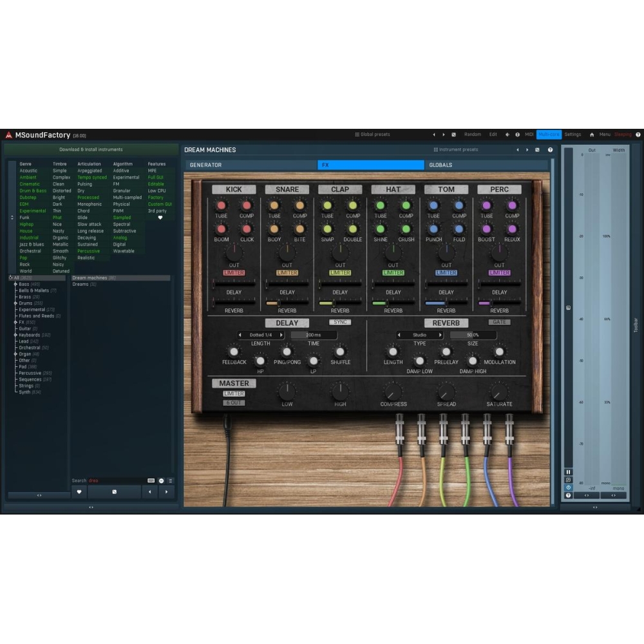This screenshot has width=644, height=644.
Task: Adjust the SNARE reverb send slider
Action: [x=287, y=303]
